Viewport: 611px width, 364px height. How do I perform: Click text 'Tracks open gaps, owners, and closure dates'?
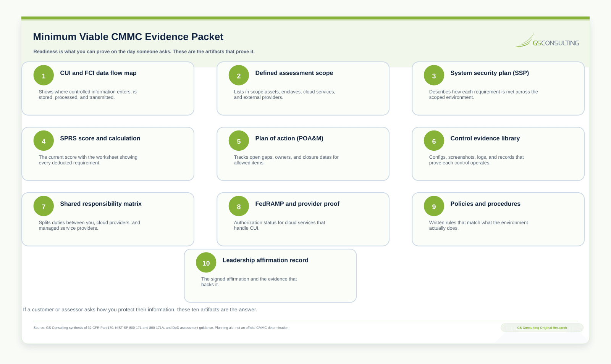click(286, 160)
